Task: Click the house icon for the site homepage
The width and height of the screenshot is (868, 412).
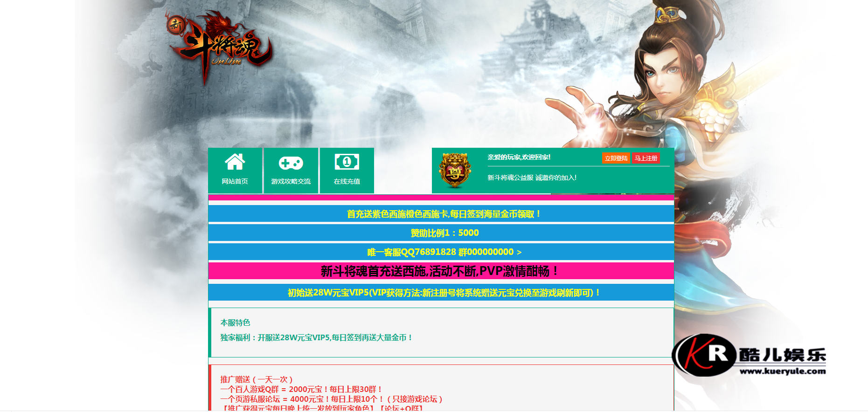Action: (235, 162)
